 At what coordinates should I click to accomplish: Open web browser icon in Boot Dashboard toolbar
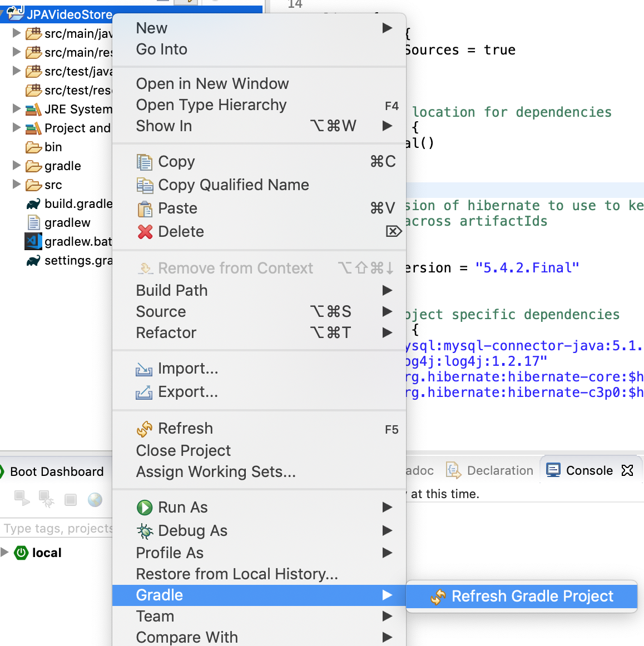[95, 500]
